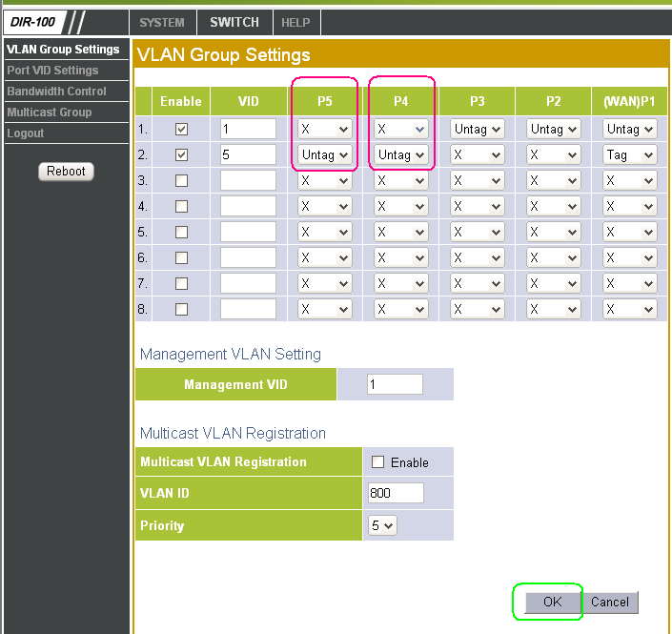The height and width of the screenshot is (634, 672).
Task: Click empty VID field of group 4
Action: [248, 206]
